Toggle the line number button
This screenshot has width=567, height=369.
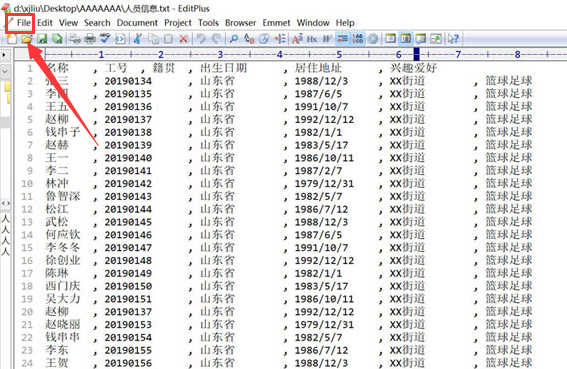[358, 38]
